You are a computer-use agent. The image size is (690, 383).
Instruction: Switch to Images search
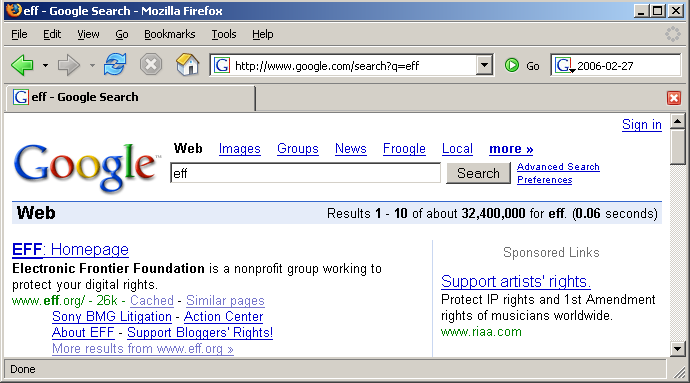click(239, 149)
